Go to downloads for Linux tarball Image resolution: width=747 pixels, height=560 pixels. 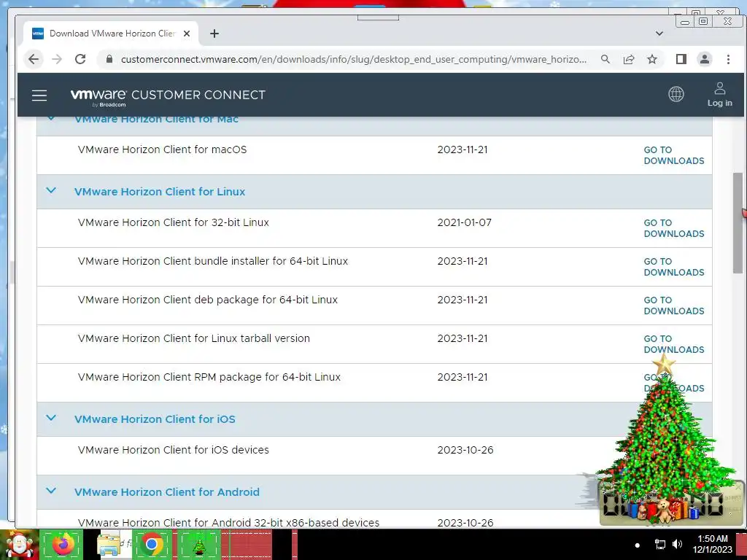(673, 344)
